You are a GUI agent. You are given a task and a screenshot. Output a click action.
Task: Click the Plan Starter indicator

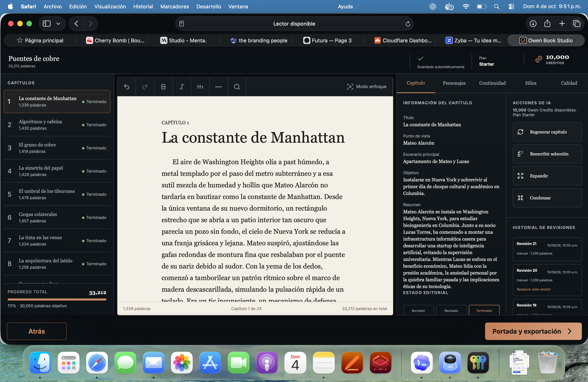tap(486, 61)
